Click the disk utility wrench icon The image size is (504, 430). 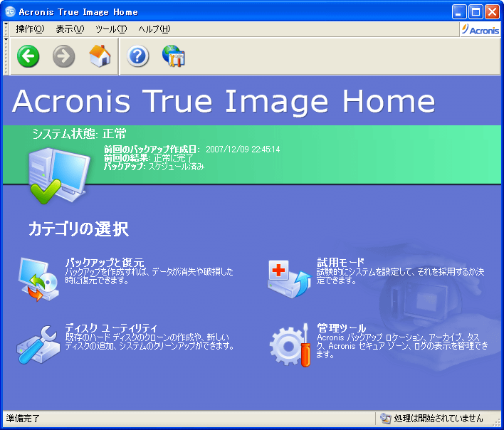38,345
